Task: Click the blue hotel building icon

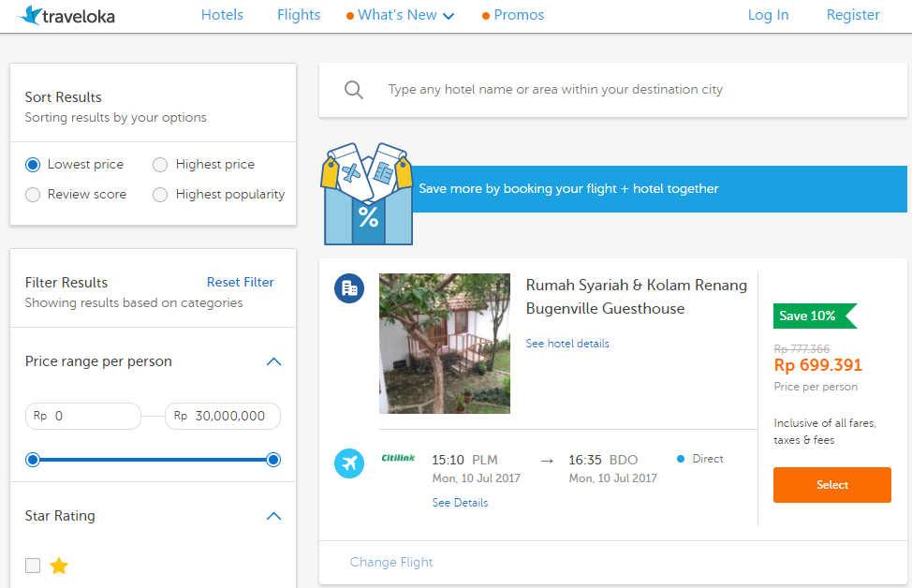Action: click(349, 288)
